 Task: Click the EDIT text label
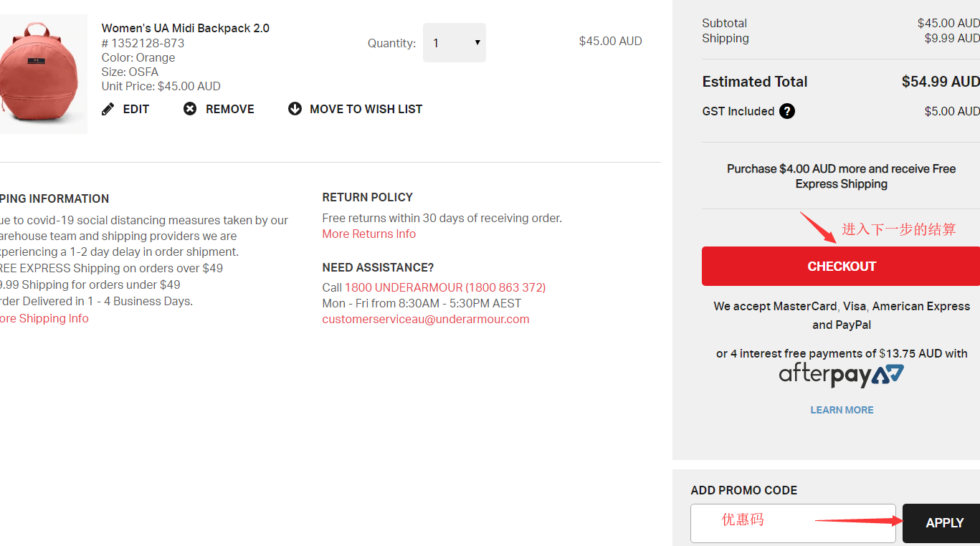[136, 109]
